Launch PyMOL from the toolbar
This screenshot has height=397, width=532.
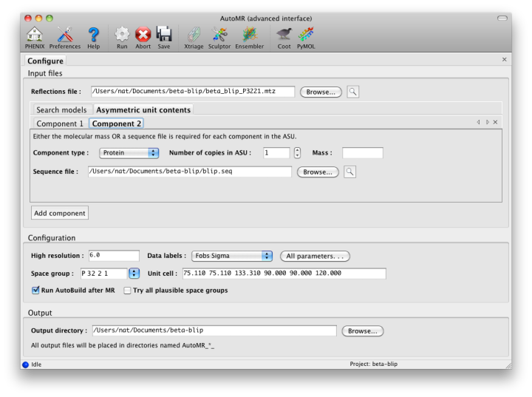click(305, 35)
